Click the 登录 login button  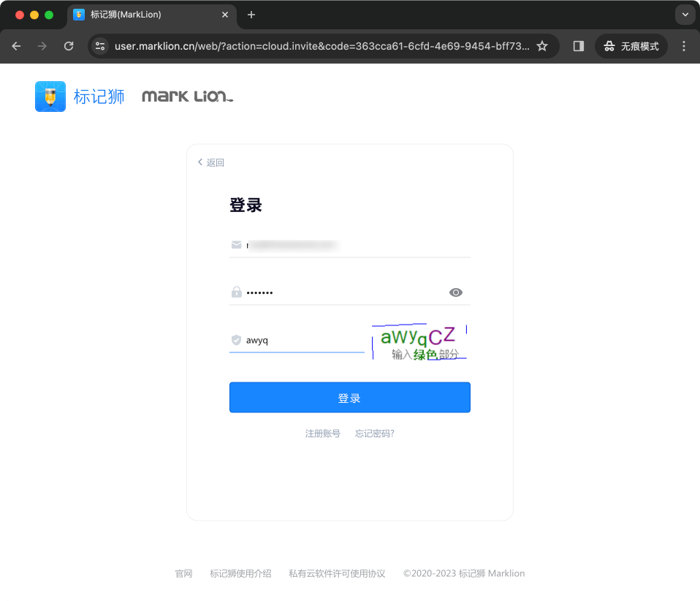(349, 397)
